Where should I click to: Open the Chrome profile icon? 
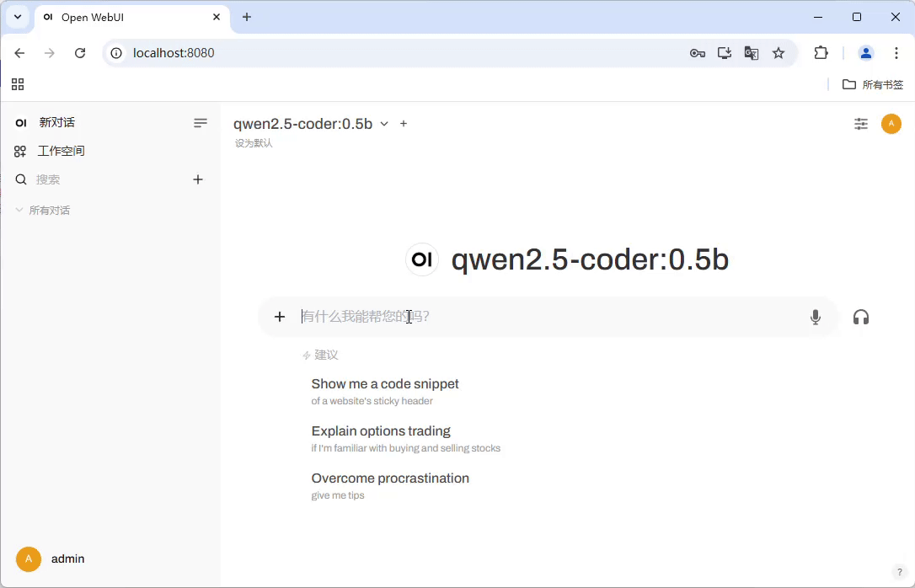(x=866, y=53)
